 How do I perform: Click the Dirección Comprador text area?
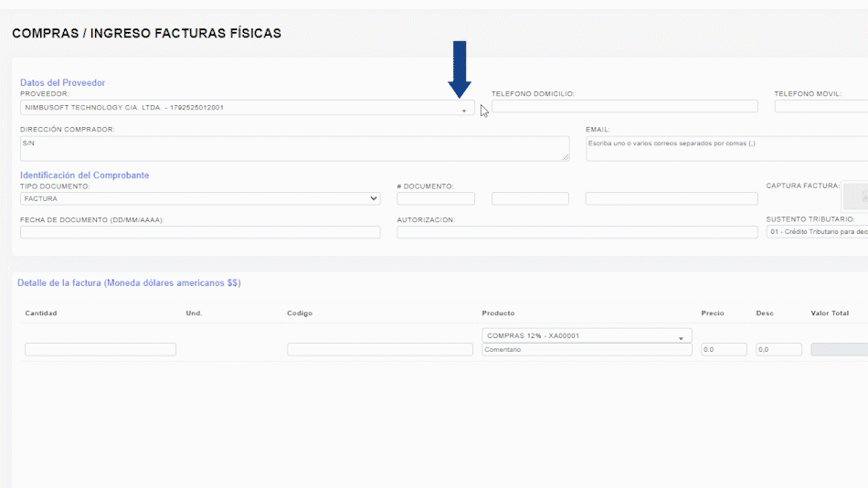click(x=294, y=149)
